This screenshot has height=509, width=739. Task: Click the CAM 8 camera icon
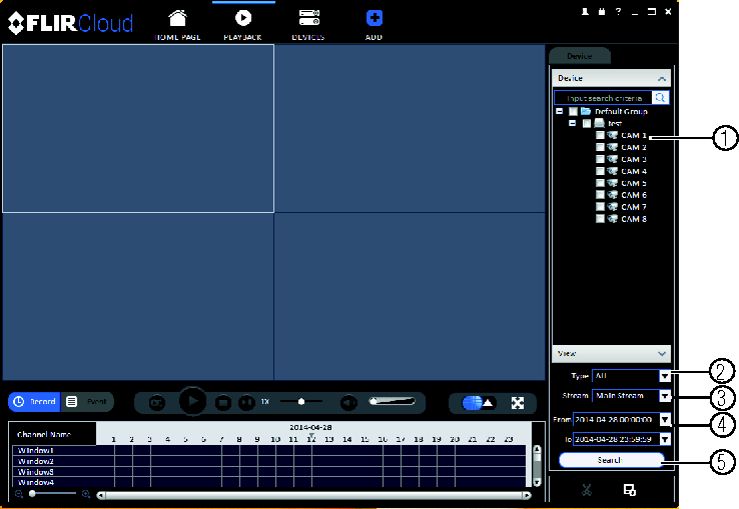612,219
